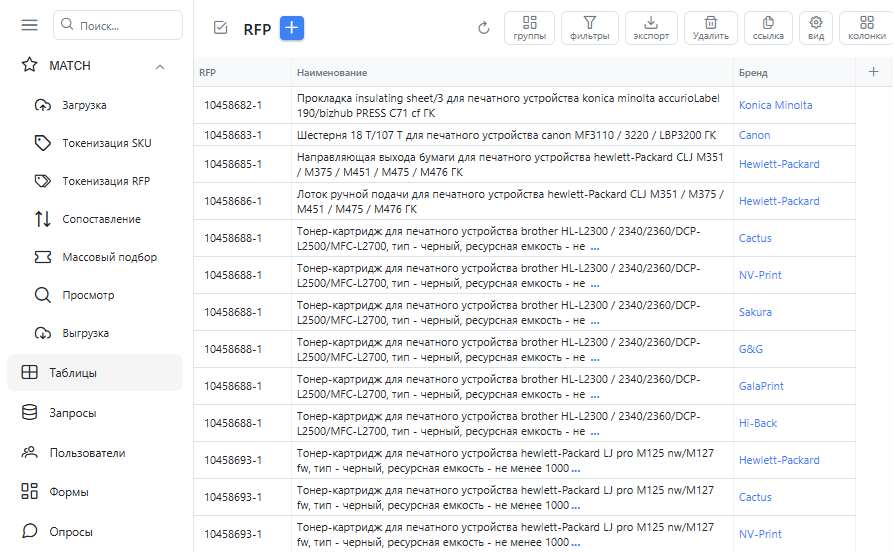894x552 pixels.
Task: Expand truncated text in GalaPrint row
Action: click(x=595, y=396)
